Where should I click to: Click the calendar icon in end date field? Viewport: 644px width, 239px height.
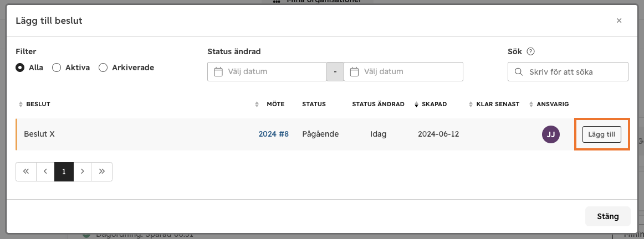point(355,72)
